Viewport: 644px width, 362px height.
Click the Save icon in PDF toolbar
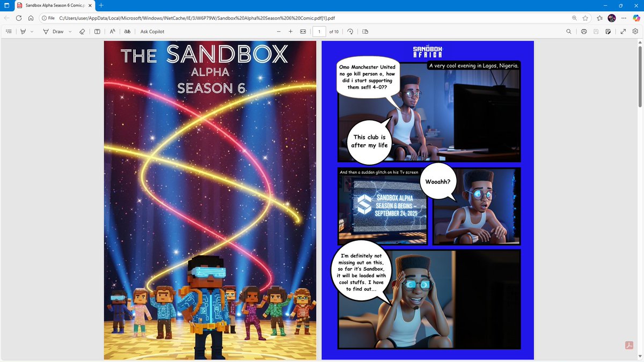[x=596, y=32]
